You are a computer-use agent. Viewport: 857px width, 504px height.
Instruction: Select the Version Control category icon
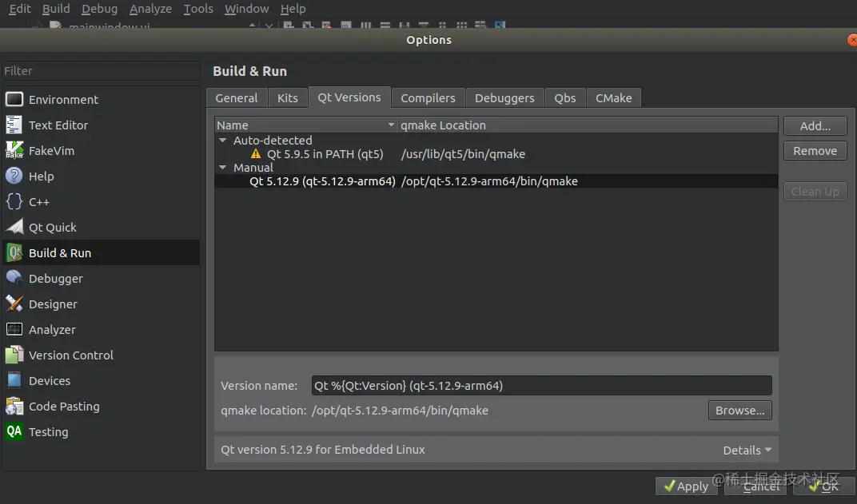(x=14, y=355)
